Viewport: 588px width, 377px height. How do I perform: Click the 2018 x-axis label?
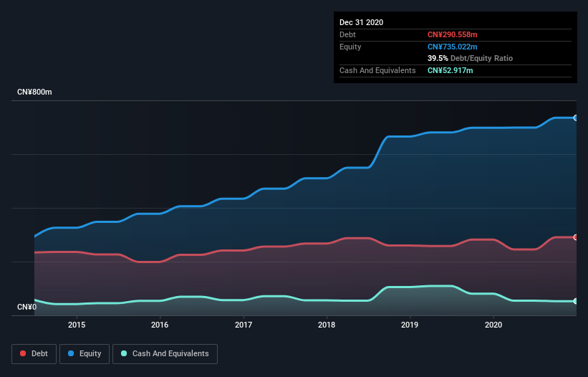pos(327,325)
